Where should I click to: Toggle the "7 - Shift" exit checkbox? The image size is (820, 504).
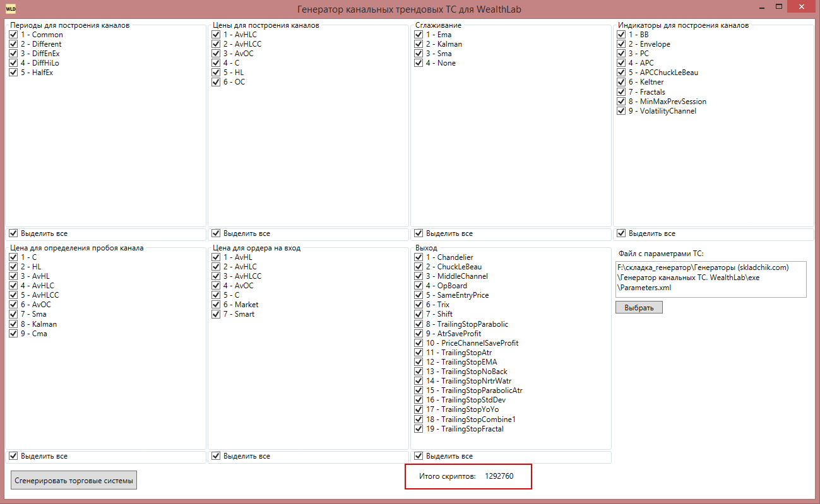click(419, 314)
